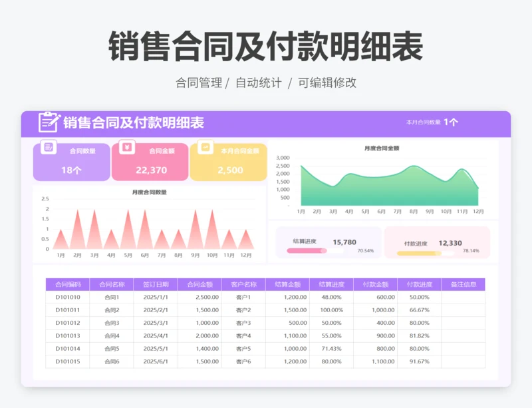The width and height of the screenshot is (532, 408).
Task: Click the 结算金额 column header
Action: [288, 284]
